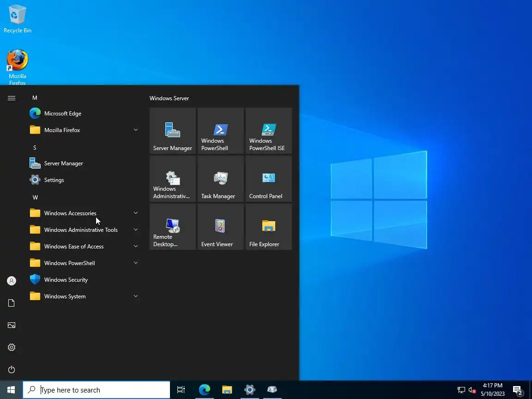Open Windows Security from the app list
This screenshot has width=532, height=399.
coord(84,279)
